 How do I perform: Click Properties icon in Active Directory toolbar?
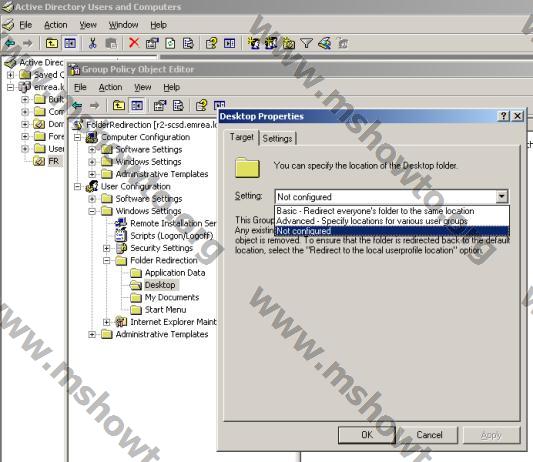pyautogui.click(x=152, y=43)
